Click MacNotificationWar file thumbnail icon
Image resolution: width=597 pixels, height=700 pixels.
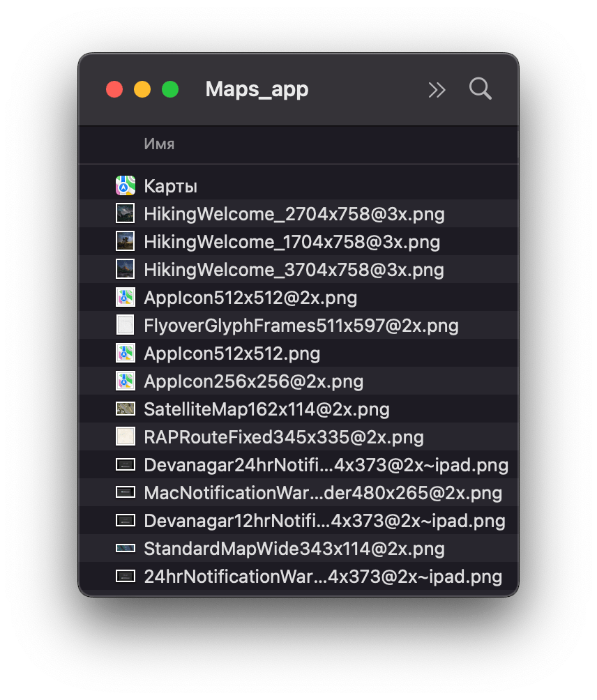pyautogui.click(x=126, y=492)
